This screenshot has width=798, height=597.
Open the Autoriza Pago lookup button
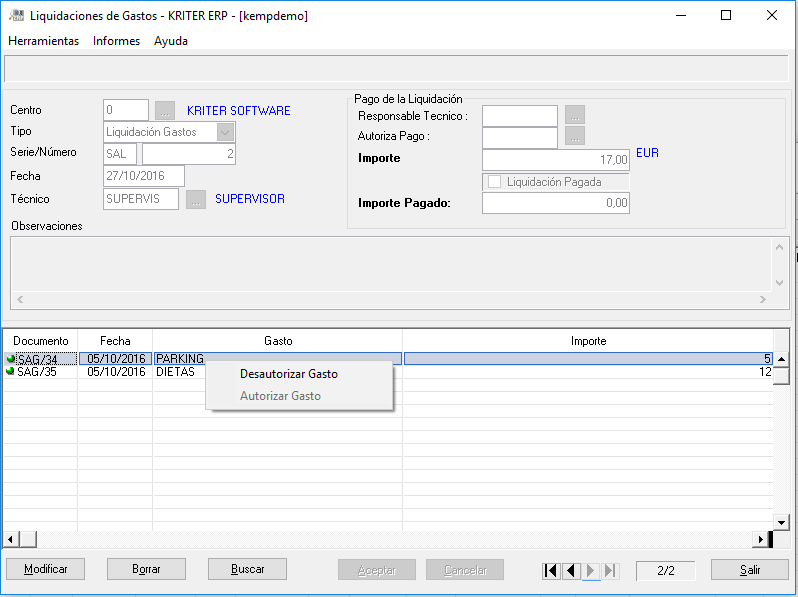(574, 136)
